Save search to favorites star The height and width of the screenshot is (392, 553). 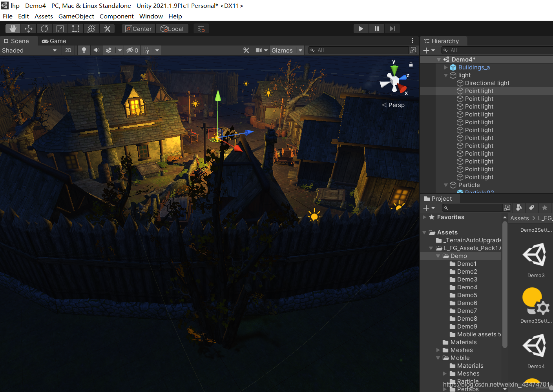tap(544, 208)
